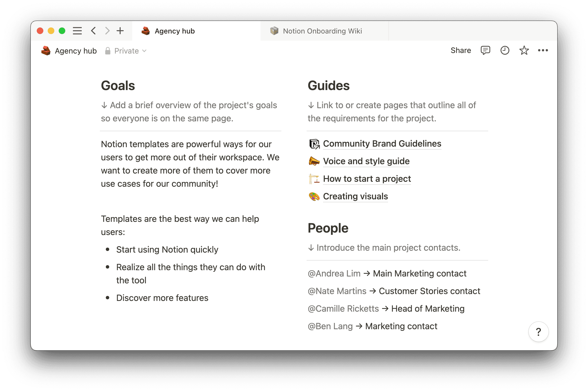Open the Community Brand Guidelines page

point(382,144)
